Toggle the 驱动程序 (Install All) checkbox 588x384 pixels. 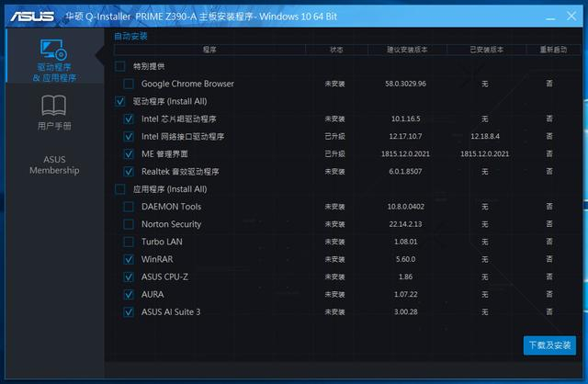click(120, 101)
